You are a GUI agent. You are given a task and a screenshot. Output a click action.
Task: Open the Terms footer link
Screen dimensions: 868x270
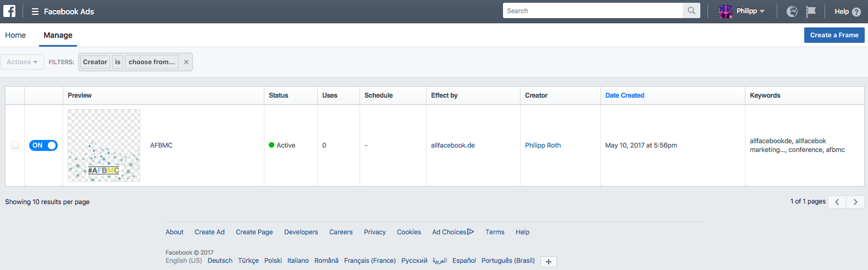click(495, 232)
